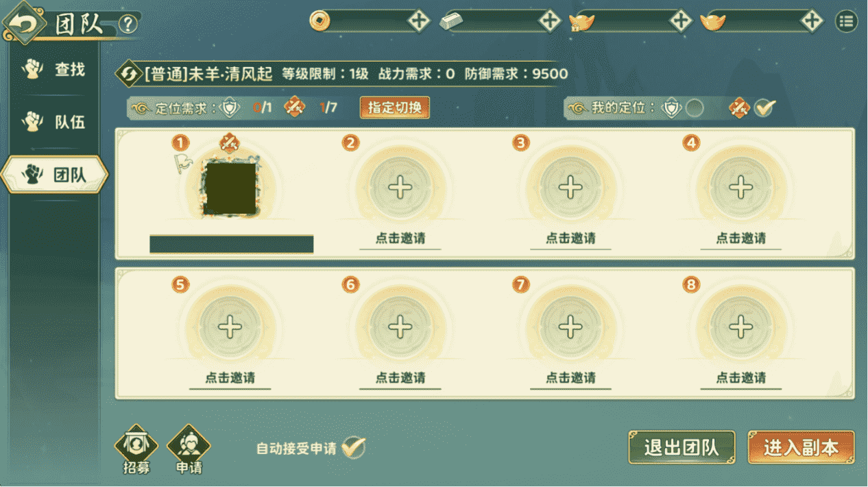Click the slot 1 member avatar
868x487 pixels.
click(230, 186)
